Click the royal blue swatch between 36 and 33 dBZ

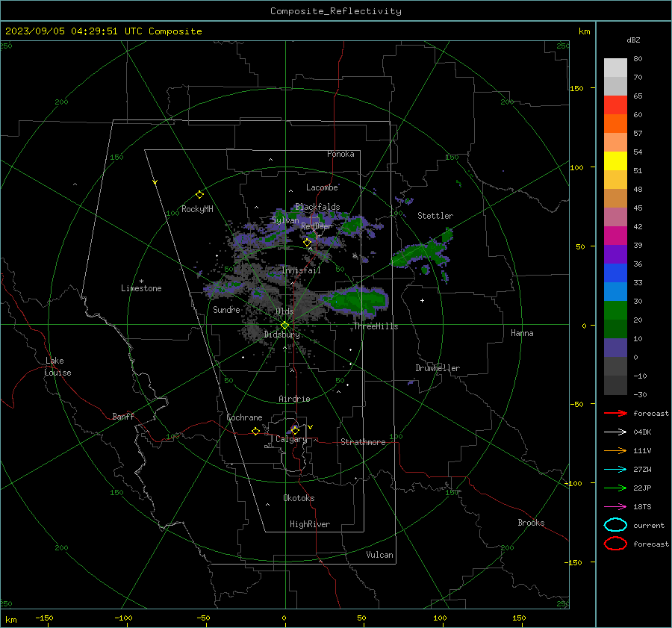[615, 273]
